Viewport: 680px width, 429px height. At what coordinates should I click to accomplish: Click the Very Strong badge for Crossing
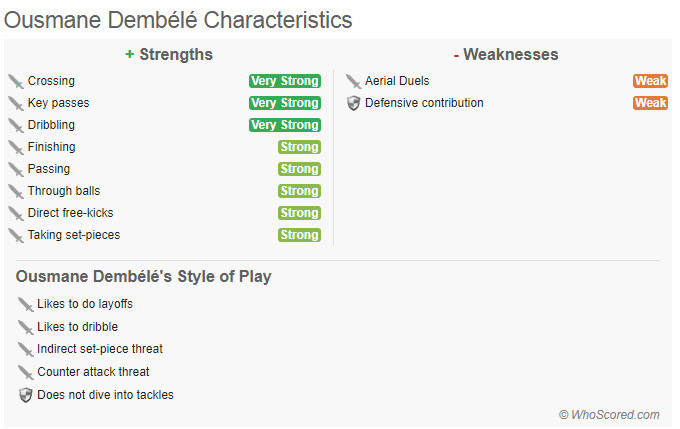[285, 81]
